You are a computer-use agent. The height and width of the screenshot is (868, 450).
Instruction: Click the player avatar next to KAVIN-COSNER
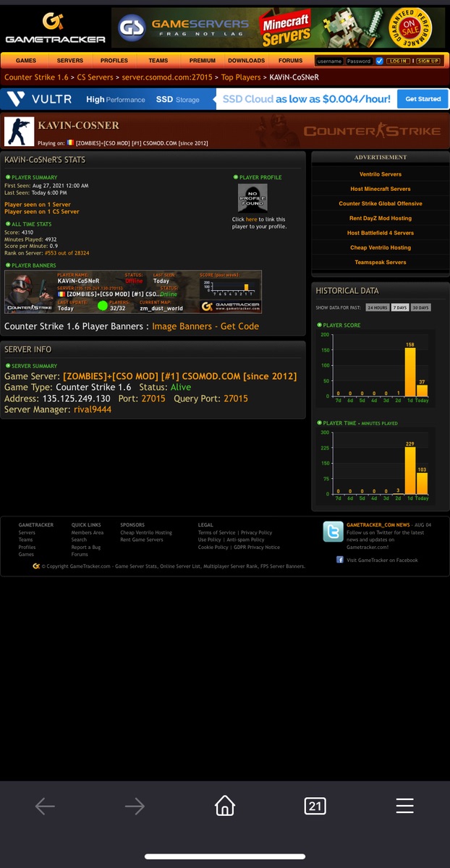tap(19, 131)
